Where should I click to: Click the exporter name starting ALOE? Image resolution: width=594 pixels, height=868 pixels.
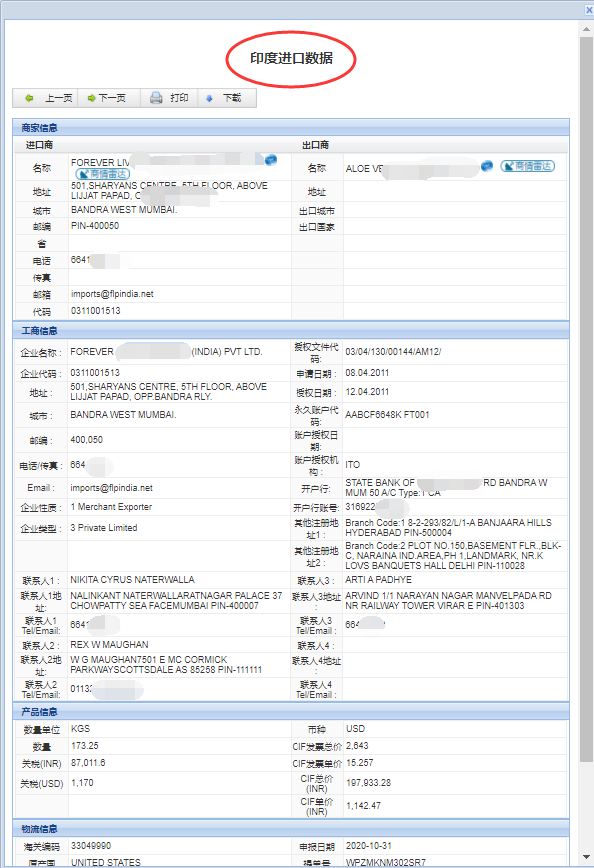tap(364, 169)
